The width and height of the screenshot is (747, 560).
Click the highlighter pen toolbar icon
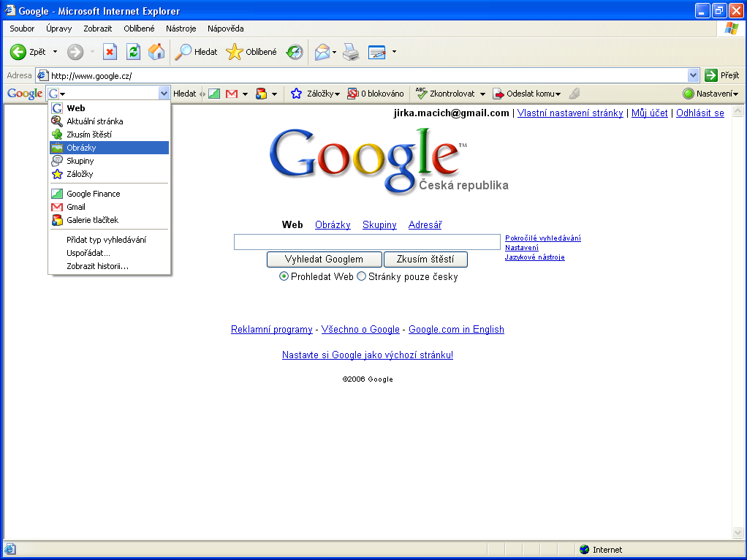click(575, 94)
